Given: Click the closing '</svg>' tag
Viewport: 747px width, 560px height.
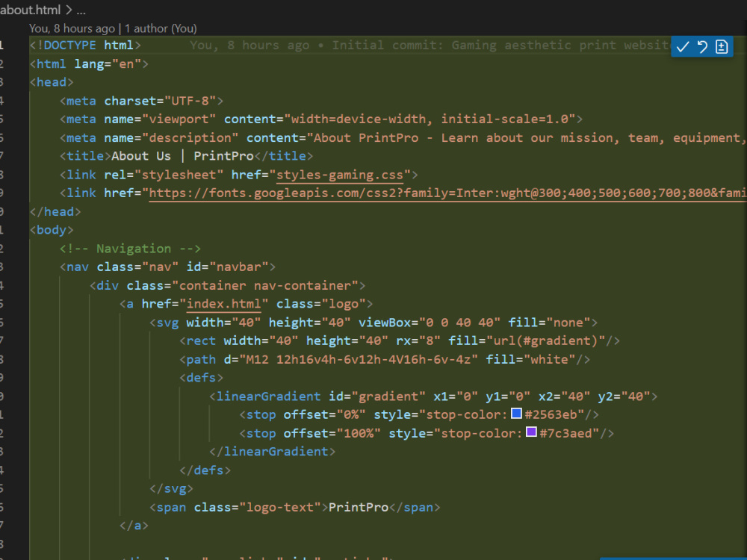Looking at the screenshot, I should pos(171,488).
